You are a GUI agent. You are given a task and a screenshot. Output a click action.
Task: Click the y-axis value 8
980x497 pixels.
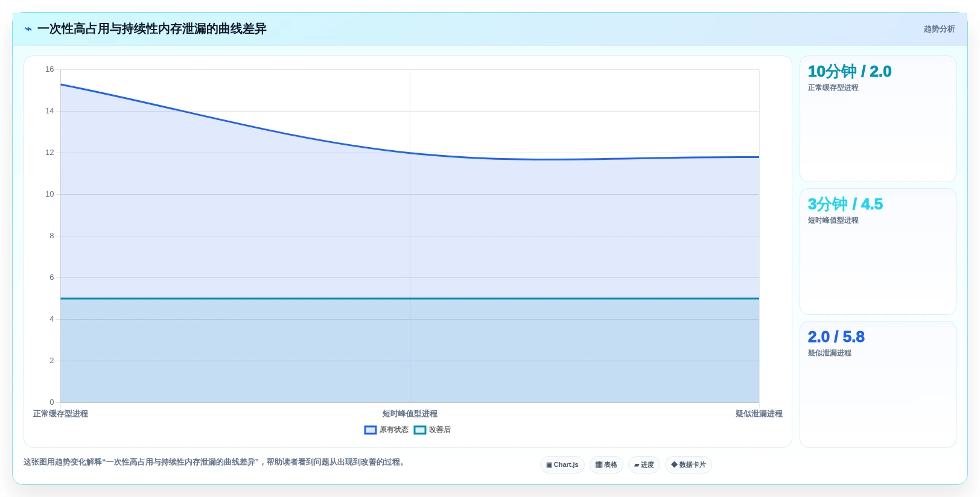coord(52,236)
